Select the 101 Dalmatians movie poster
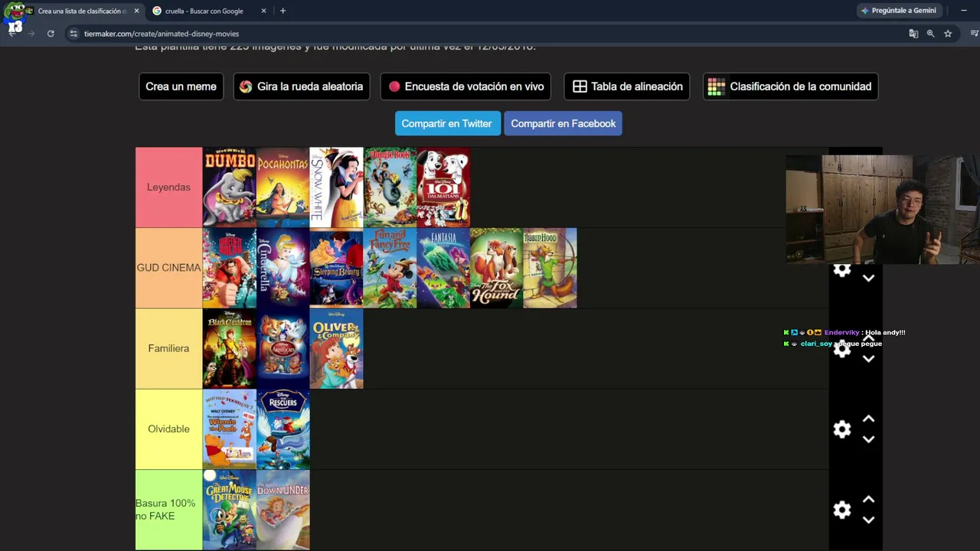This screenshot has width=980, height=551. [x=443, y=187]
